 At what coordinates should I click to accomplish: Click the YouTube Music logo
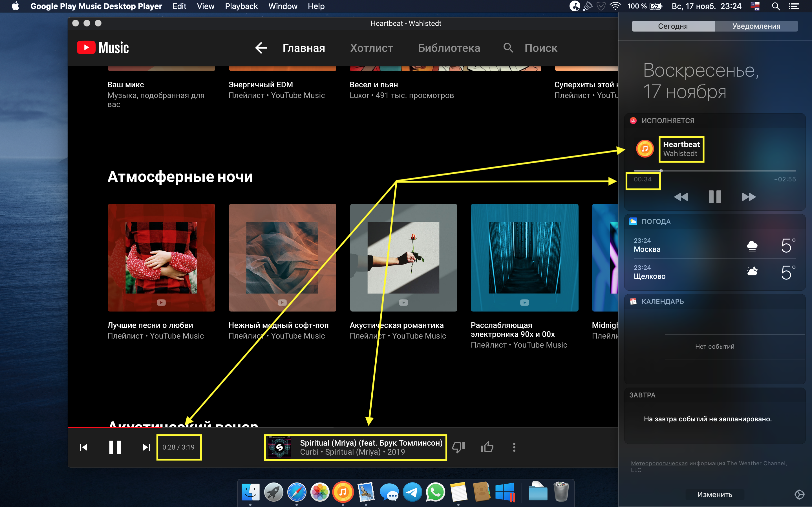[x=103, y=48]
